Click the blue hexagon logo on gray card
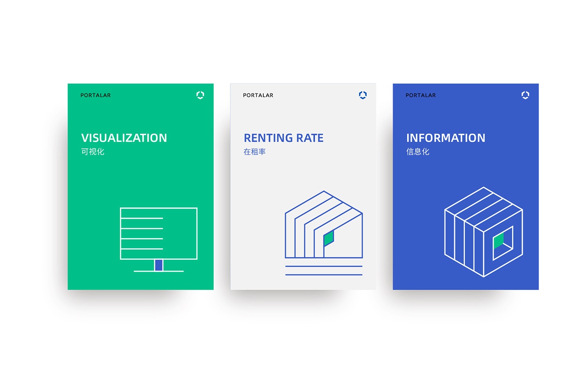This screenshot has height=368, width=588. point(363,95)
